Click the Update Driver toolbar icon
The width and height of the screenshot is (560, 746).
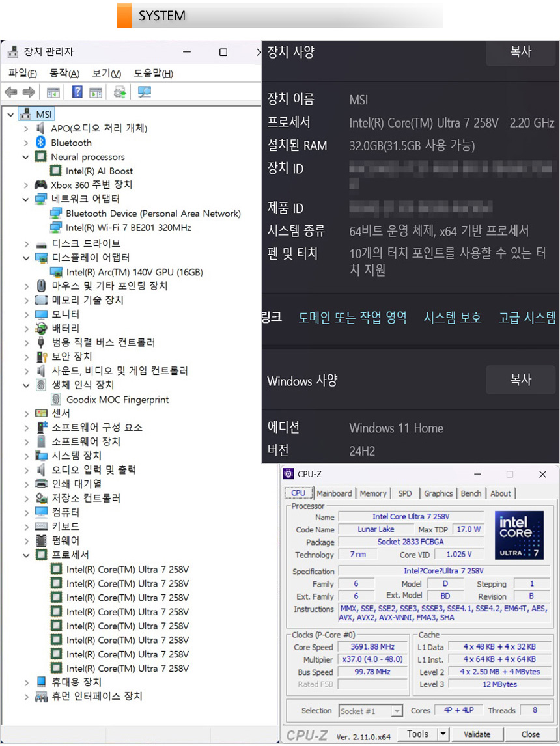click(120, 92)
